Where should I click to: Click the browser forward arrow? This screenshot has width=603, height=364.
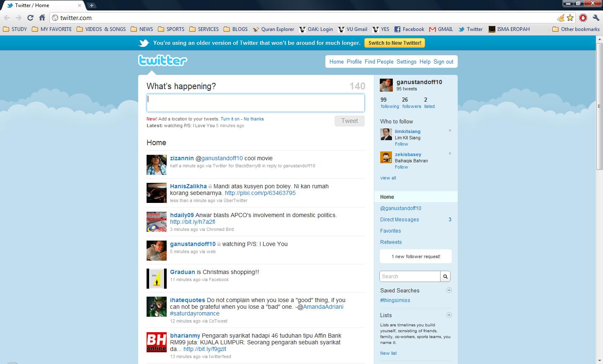tap(18, 18)
